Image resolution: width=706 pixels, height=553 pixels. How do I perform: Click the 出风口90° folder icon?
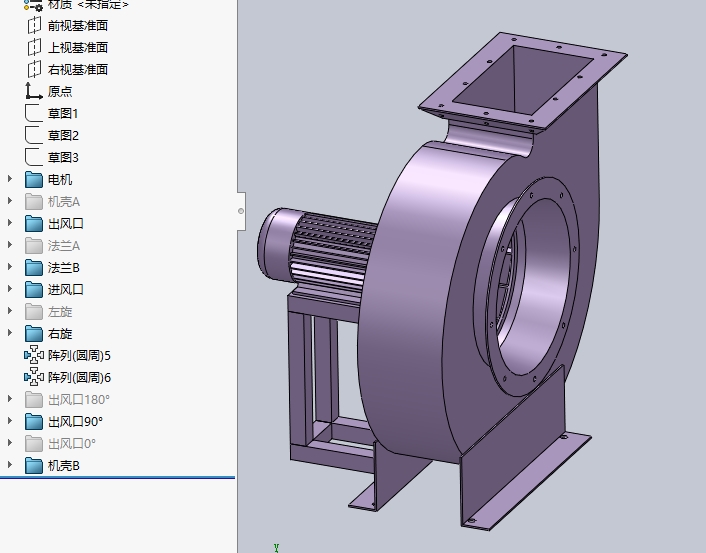coord(34,422)
